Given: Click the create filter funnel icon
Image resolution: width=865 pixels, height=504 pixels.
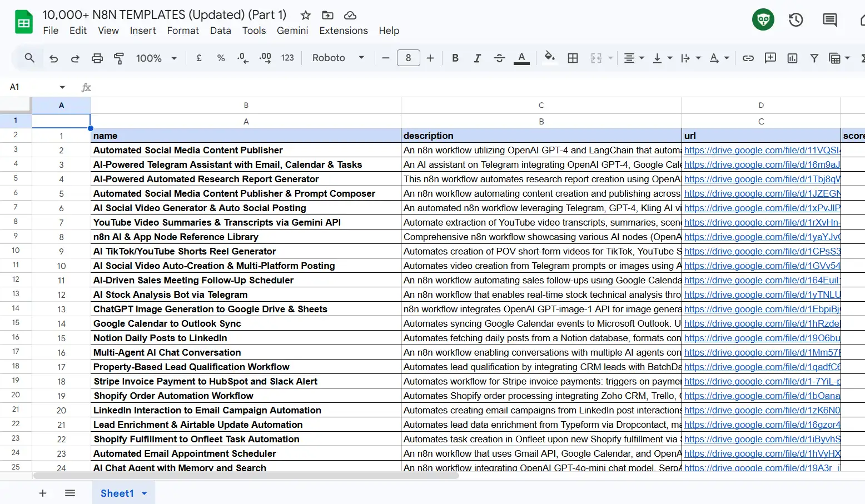Looking at the screenshot, I should (x=814, y=58).
